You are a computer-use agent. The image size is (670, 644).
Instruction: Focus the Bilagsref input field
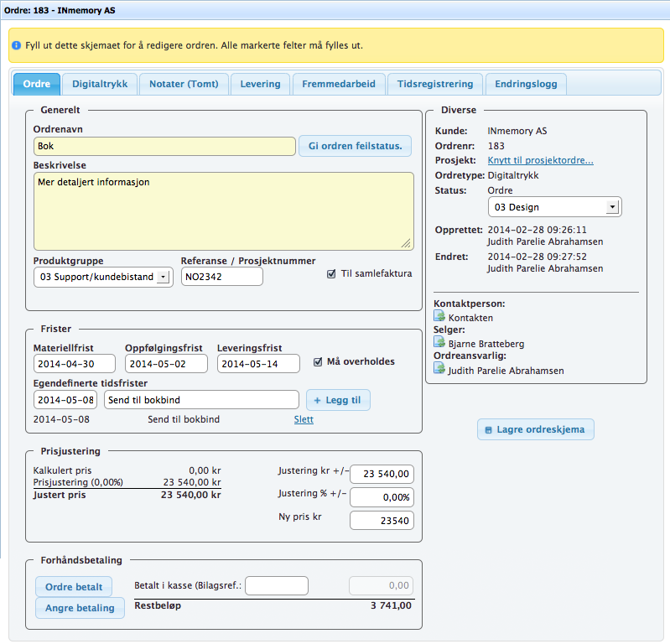pos(277,586)
